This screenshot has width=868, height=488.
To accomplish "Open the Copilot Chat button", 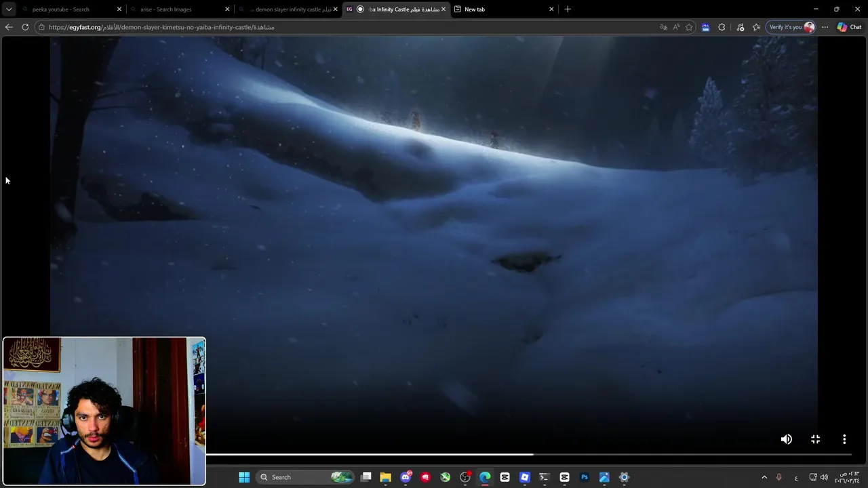I will pos(849,27).
